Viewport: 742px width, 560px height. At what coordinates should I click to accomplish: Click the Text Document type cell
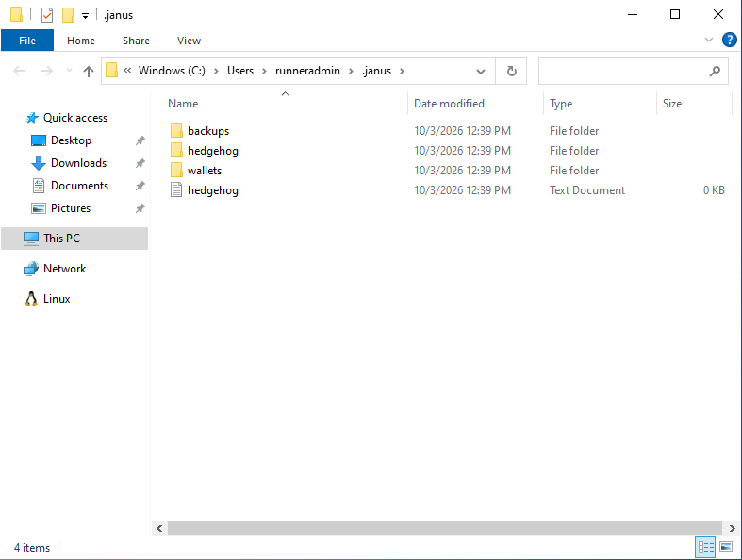[586, 190]
